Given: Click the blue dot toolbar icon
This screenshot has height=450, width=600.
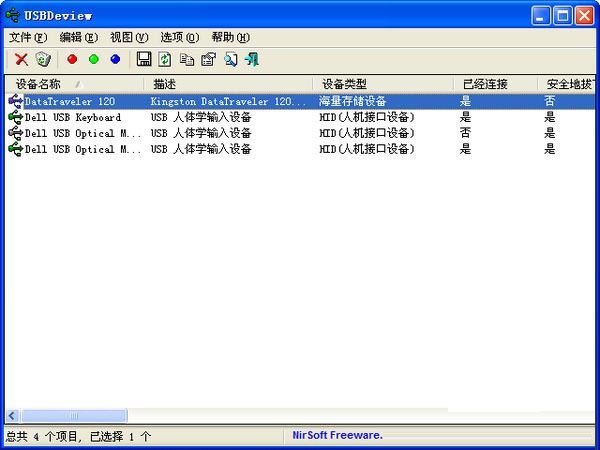Looking at the screenshot, I should [x=115, y=59].
